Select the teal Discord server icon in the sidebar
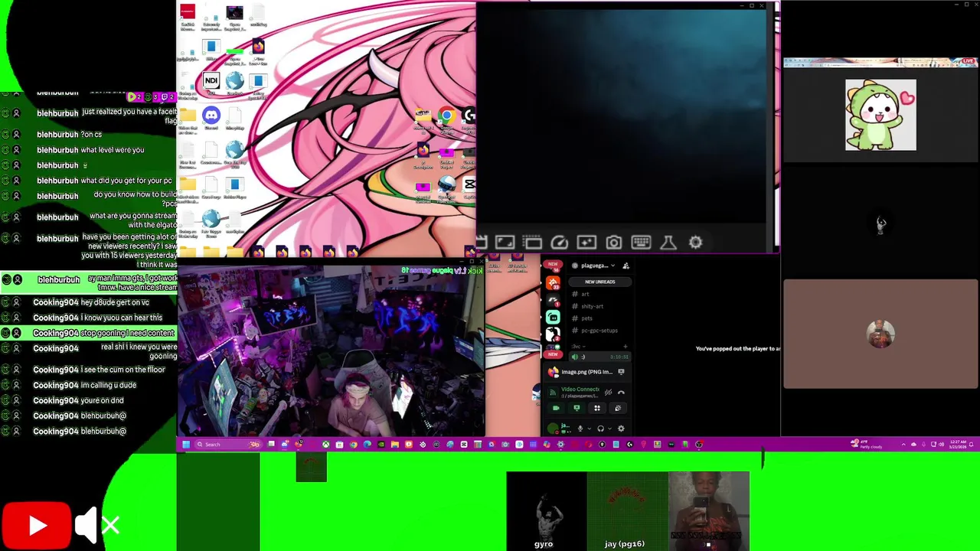Viewport: 980px width, 551px height. (553, 317)
